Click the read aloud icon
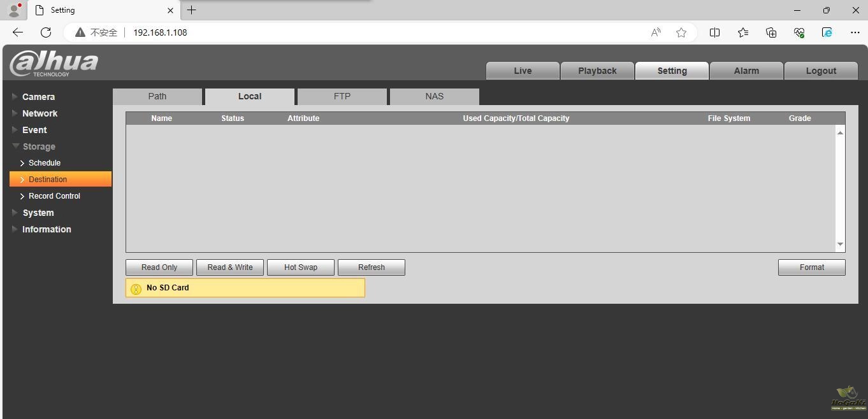 point(655,32)
